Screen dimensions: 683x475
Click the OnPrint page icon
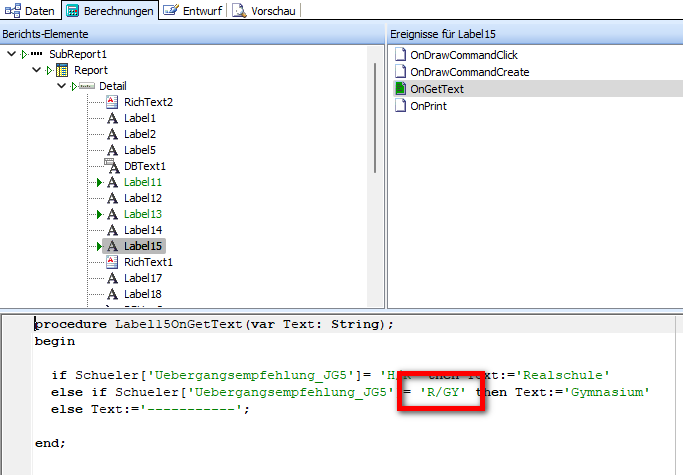400,105
